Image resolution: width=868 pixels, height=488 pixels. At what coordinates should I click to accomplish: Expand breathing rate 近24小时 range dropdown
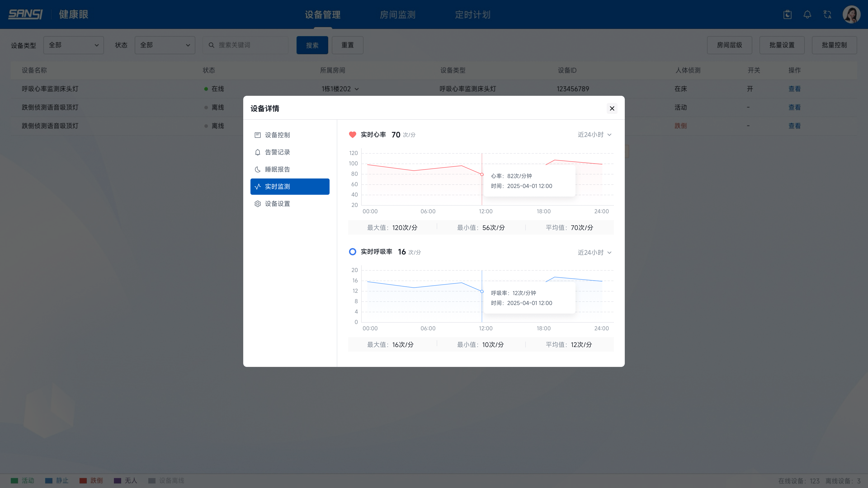point(594,253)
